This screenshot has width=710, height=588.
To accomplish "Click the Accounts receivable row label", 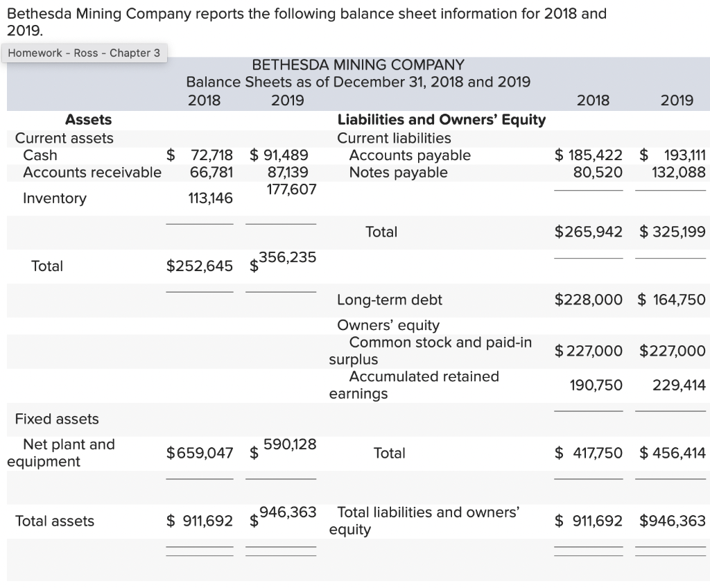I will [x=92, y=173].
